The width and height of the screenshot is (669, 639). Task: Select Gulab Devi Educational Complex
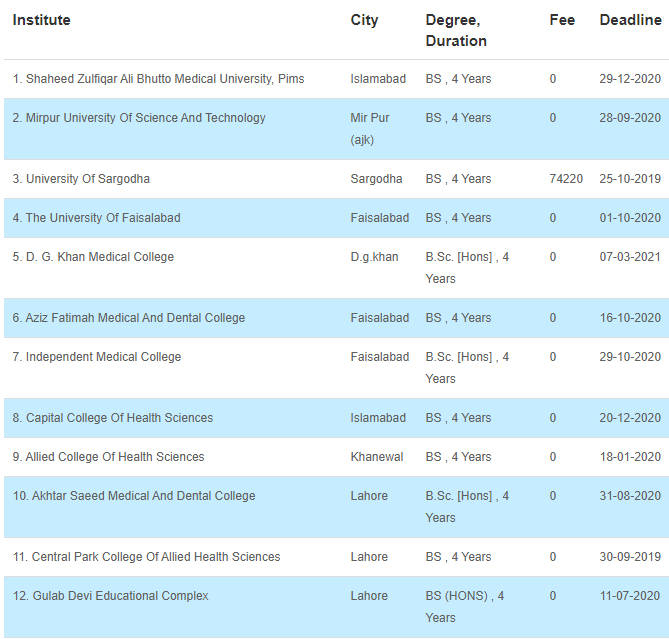coord(111,596)
